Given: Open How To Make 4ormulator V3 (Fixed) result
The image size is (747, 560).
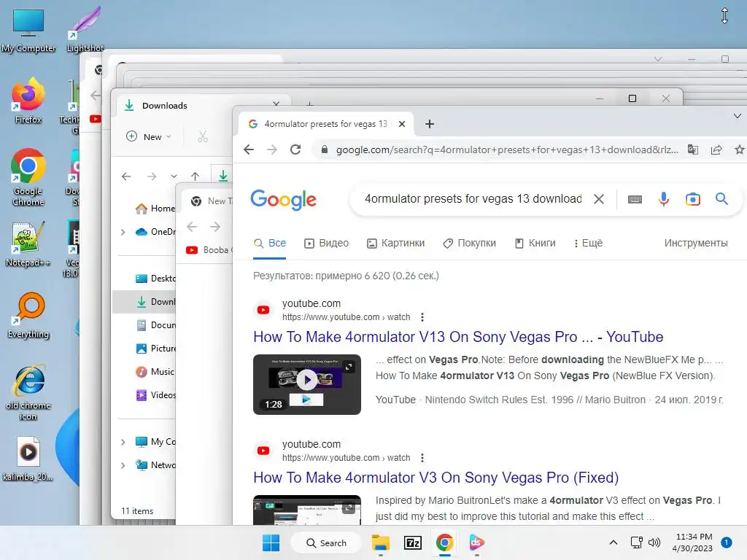Looking at the screenshot, I should [436, 478].
